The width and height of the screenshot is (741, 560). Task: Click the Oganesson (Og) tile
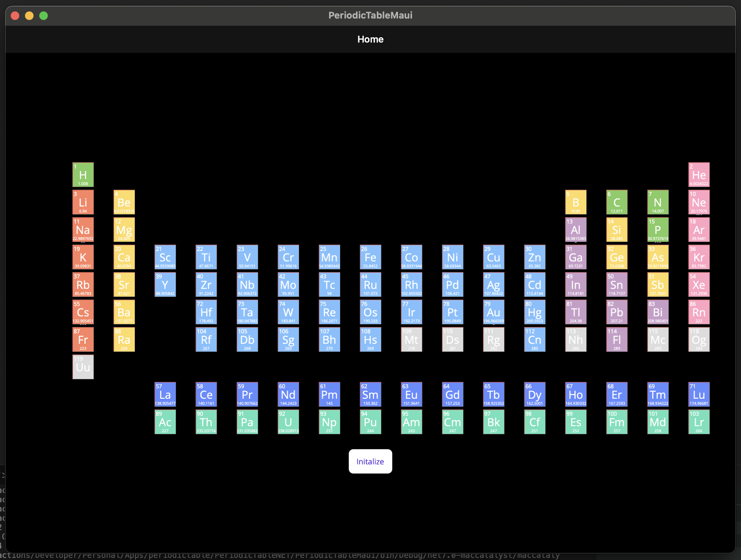699,339
